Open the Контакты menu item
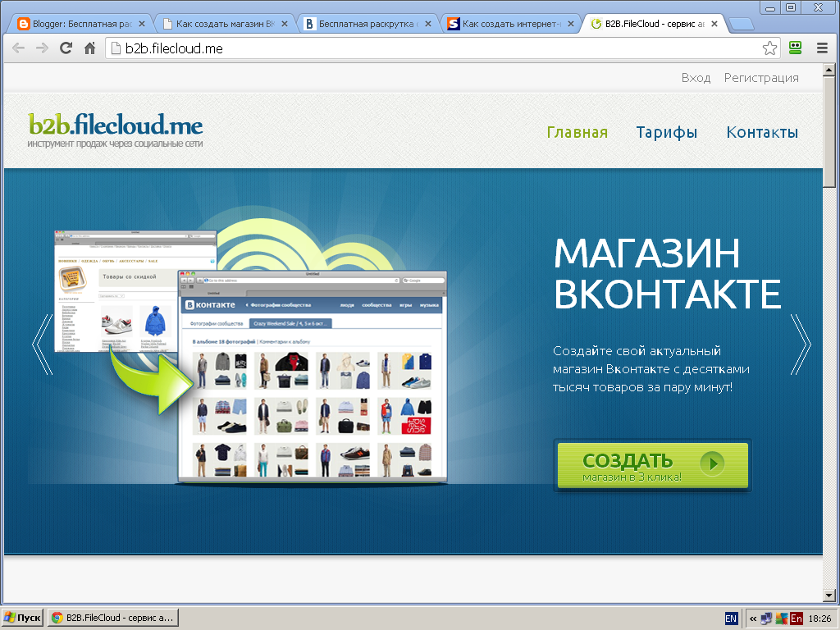 click(762, 132)
